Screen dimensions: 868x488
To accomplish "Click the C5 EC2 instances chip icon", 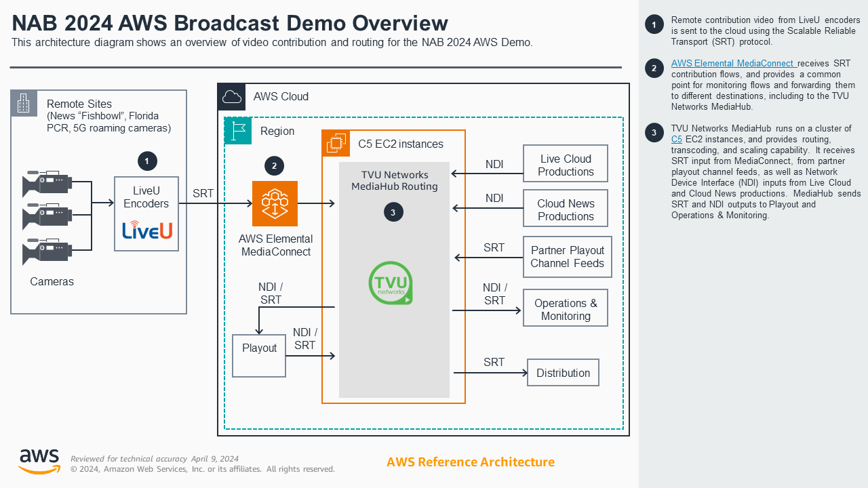I will click(336, 144).
